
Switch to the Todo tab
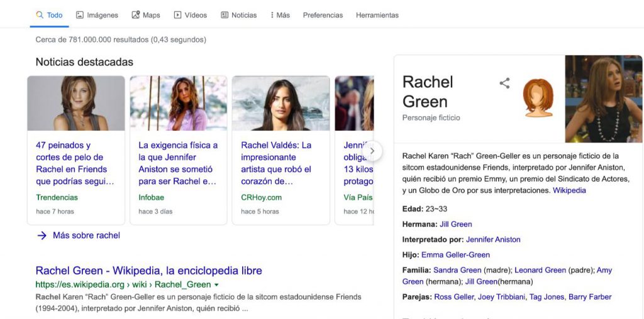pos(49,15)
